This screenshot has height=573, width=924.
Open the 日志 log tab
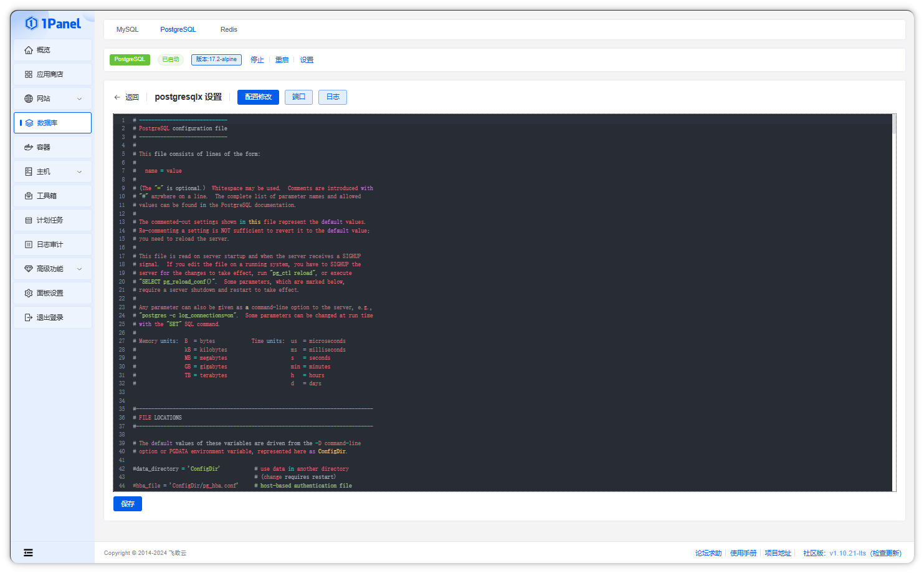click(333, 97)
